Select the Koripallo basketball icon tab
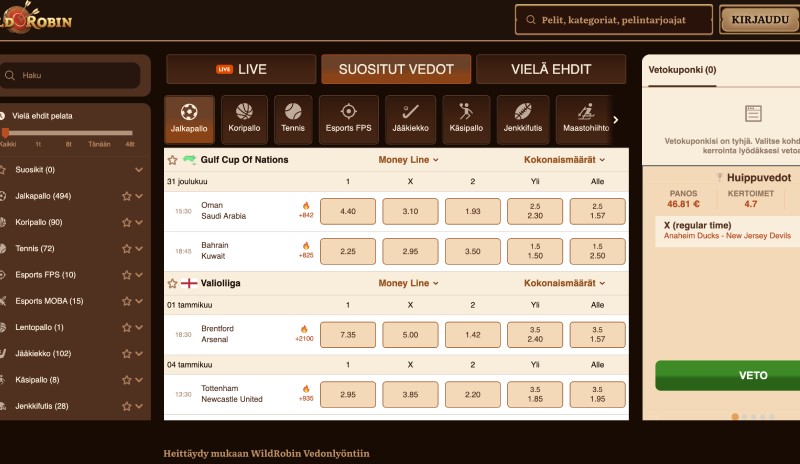 coord(244,119)
